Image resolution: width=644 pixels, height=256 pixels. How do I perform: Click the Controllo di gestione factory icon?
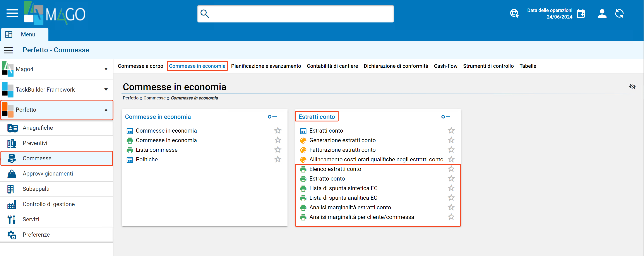[12, 204]
